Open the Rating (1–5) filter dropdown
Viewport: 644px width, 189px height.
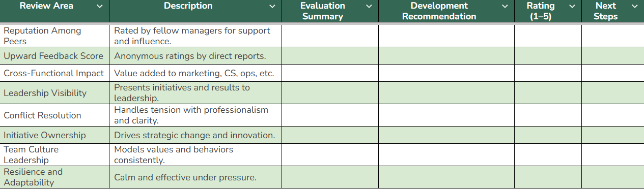coord(572,7)
